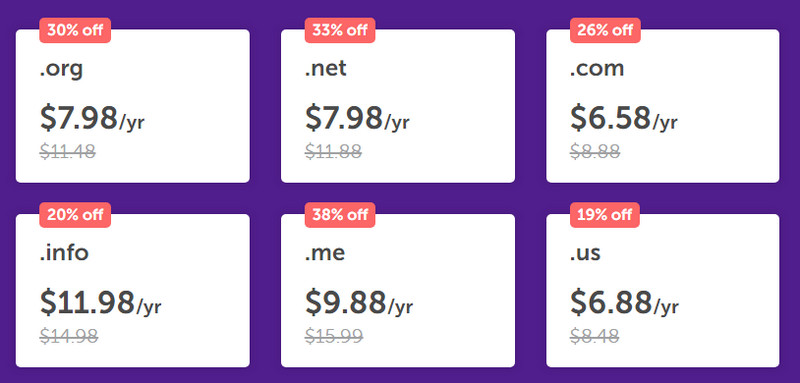Image resolution: width=800 pixels, height=383 pixels.
Task: Open the .info domain card
Action: tap(133, 291)
